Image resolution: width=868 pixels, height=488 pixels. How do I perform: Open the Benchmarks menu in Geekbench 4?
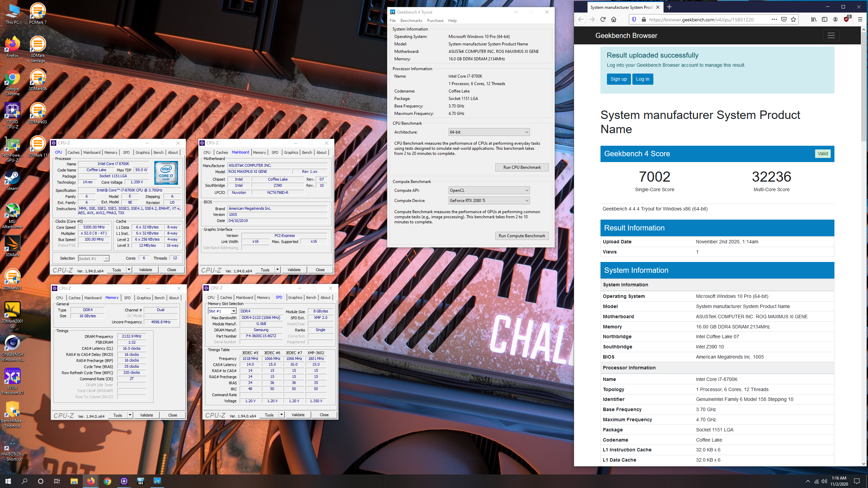[x=411, y=21]
